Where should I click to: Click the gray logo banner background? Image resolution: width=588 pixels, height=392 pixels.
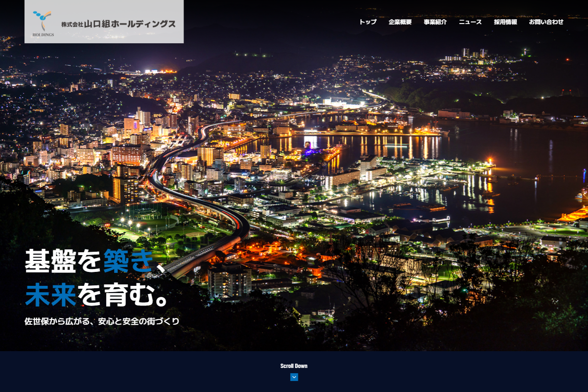tap(104, 22)
